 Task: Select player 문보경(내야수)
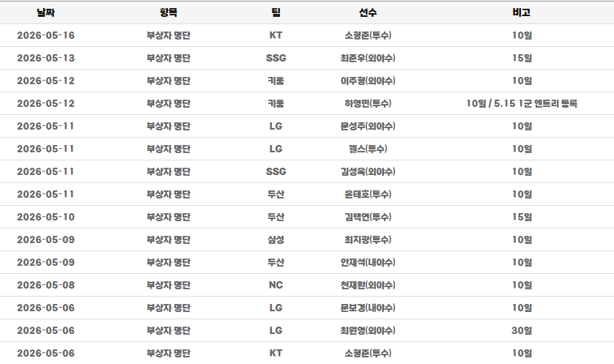pyautogui.click(x=368, y=308)
